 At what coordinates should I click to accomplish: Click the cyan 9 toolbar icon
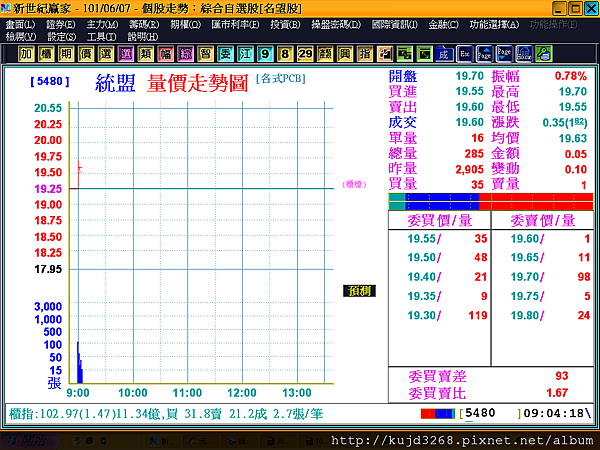pos(265,54)
